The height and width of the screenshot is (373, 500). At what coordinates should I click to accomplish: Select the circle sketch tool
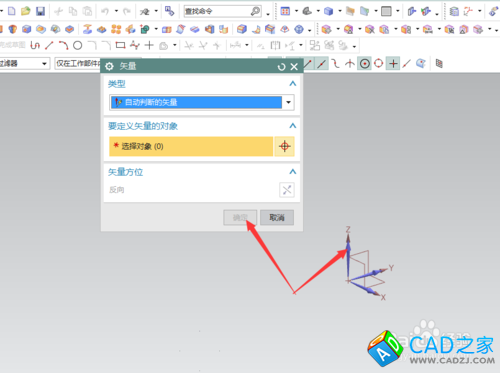[x=77, y=45]
